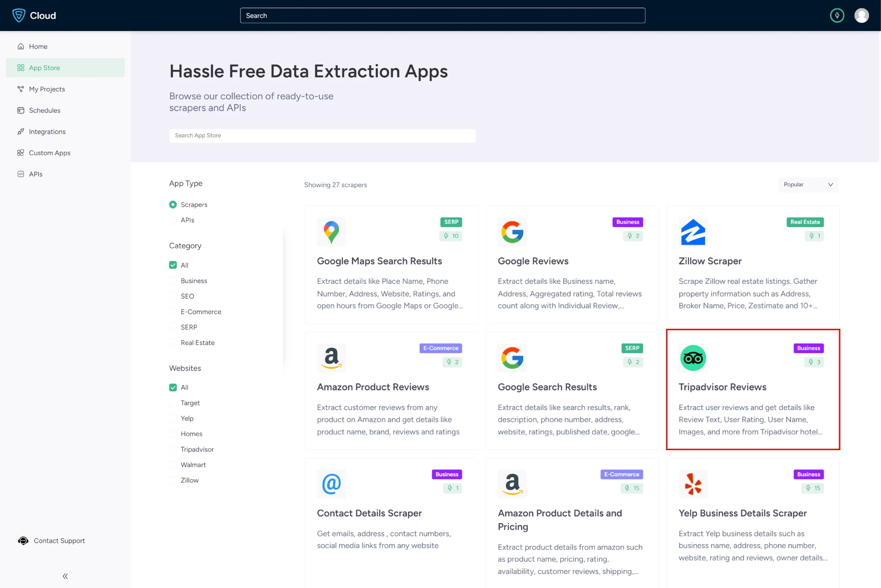This screenshot has height=588, width=881.
Task: Click the My Projects nodes icon
Action: tap(21, 89)
